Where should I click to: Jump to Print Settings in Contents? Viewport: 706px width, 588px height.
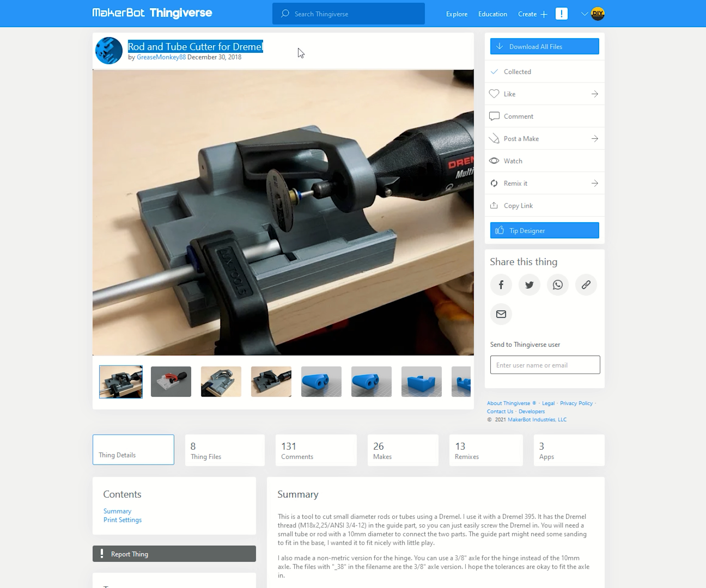(123, 520)
